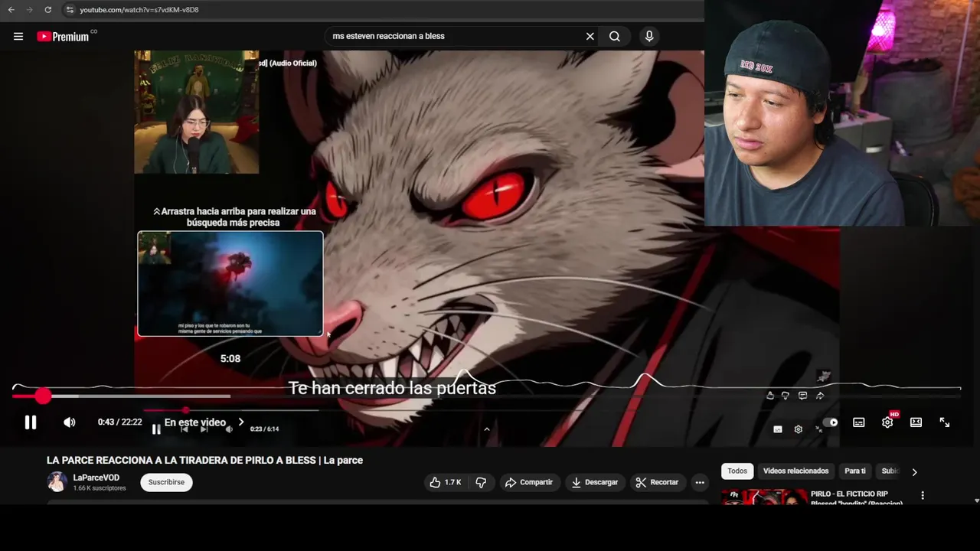Click the 'LA PARCE REACCIONA' video title
The height and width of the screenshot is (551, 980).
pyautogui.click(x=204, y=460)
